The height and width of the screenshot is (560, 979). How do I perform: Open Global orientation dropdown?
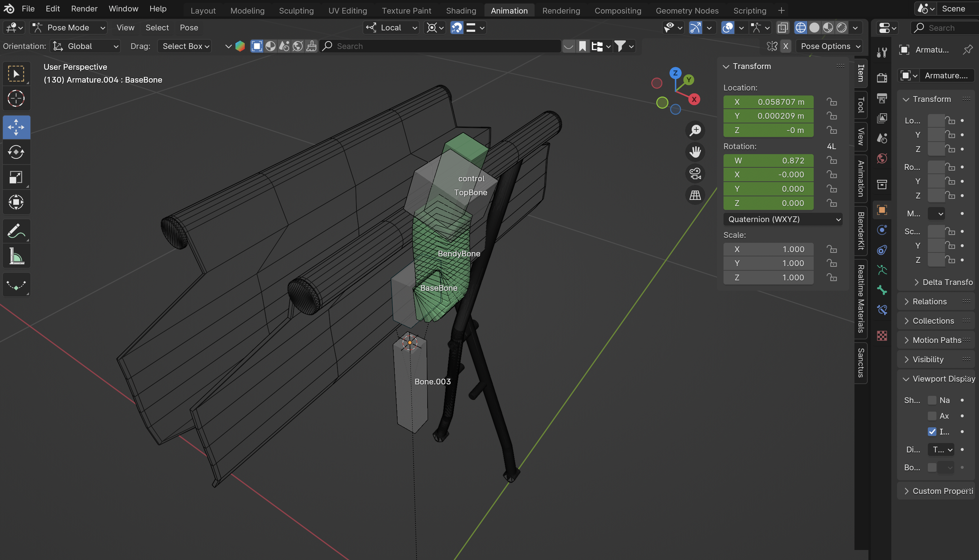pos(85,46)
